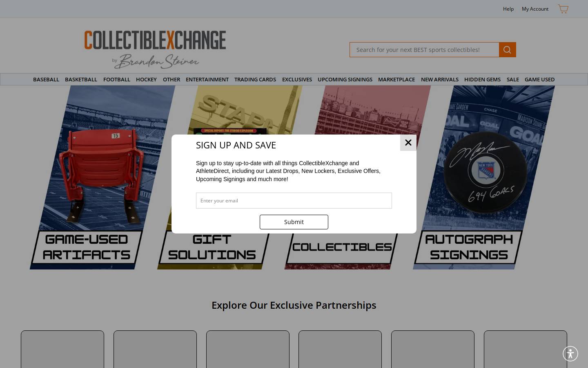Submit the email signup form

[x=294, y=222]
